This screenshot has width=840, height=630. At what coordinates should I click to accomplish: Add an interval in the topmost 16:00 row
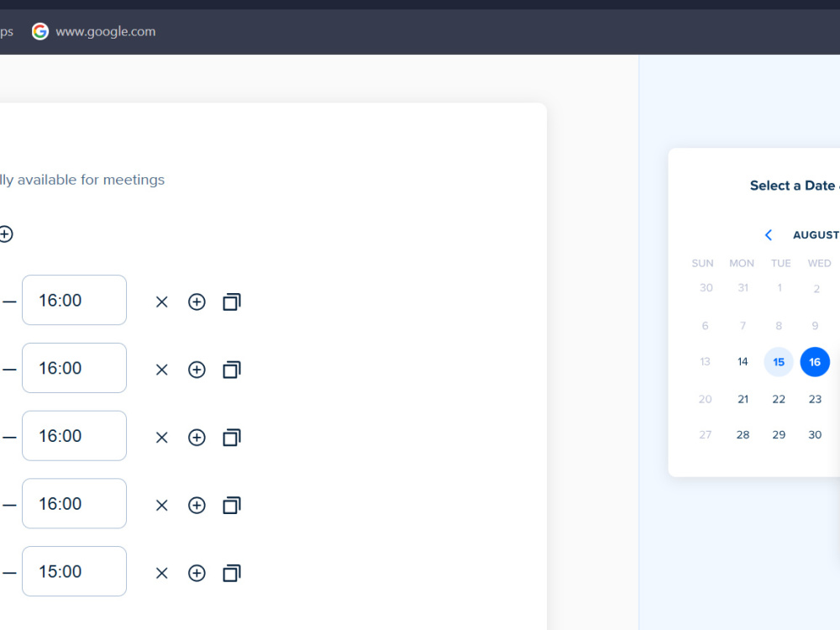click(x=197, y=302)
